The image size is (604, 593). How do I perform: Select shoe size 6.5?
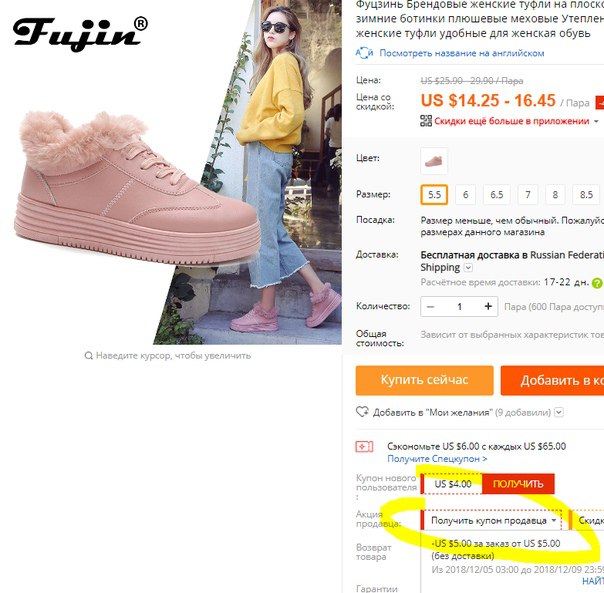(497, 195)
